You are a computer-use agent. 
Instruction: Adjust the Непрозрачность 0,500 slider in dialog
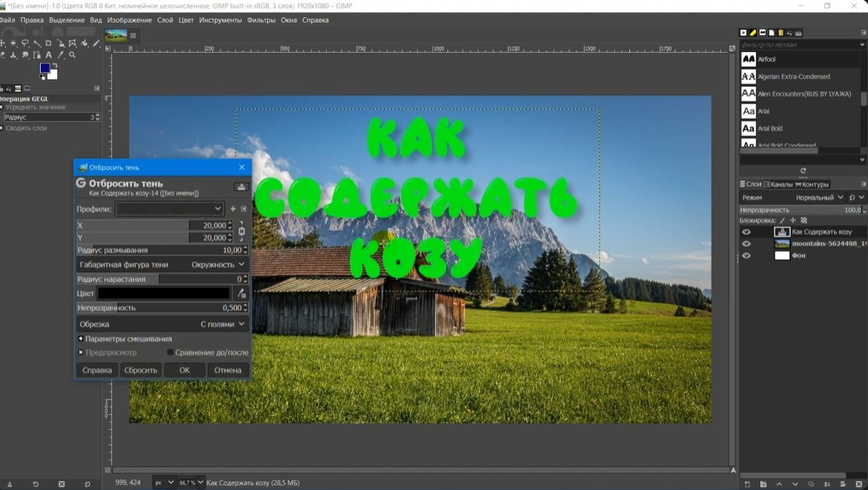coord(162,308)
